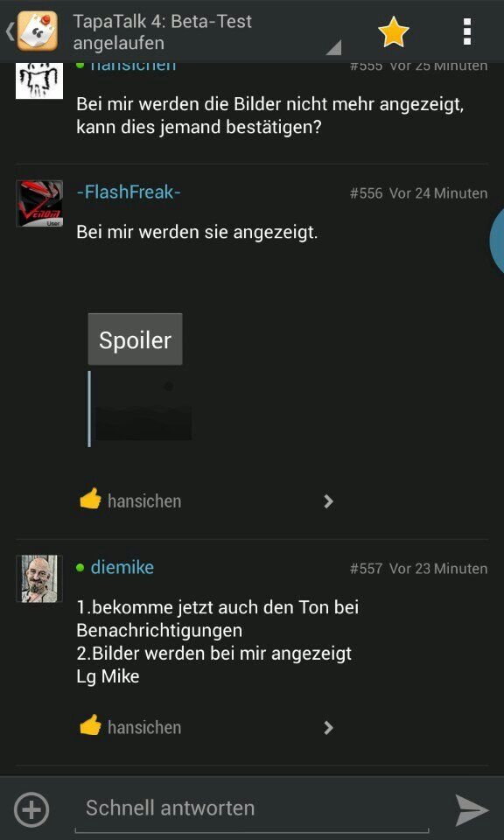Open diemike user profile name
Viewport: 504px width, 840px height.
pos(122,567)
